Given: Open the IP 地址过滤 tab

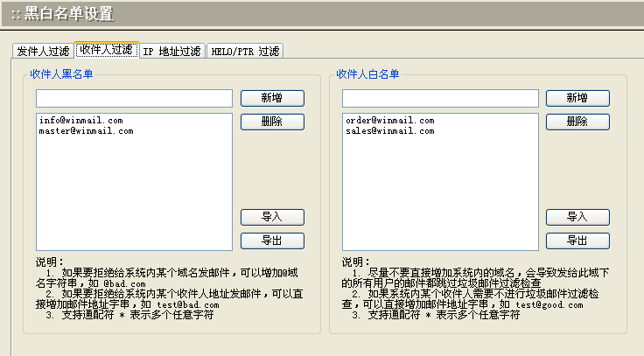Looking at the screenshot, I should 171,52.
